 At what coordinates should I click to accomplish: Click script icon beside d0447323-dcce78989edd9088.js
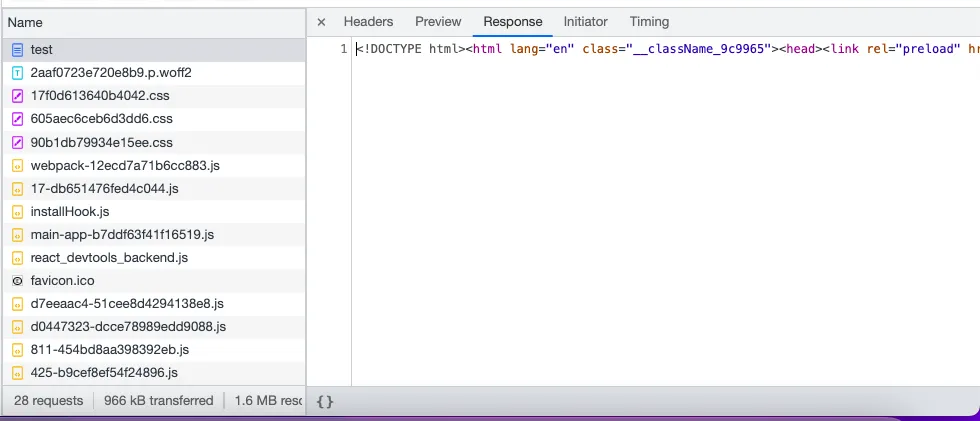point(18,327)
